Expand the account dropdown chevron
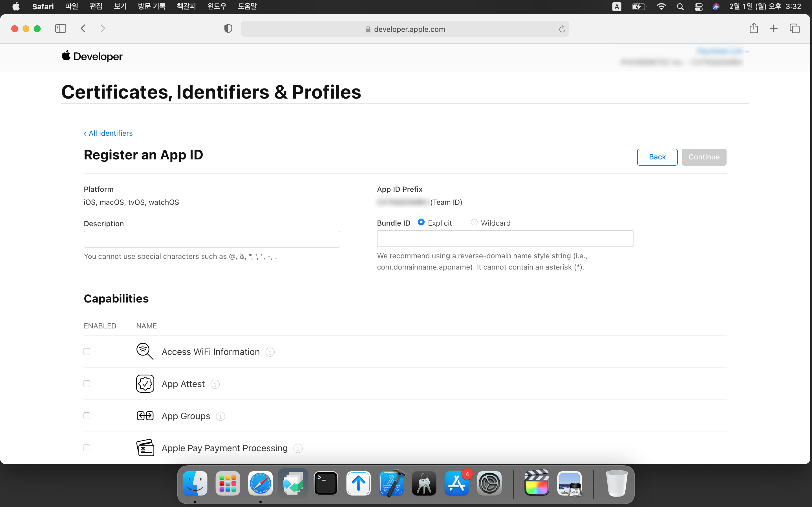This screenshot has height=507, width=812. click(747, 52)
